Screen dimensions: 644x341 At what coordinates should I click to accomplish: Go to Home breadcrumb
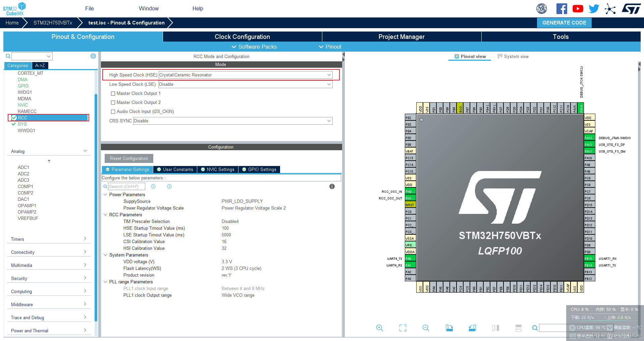click(x=12, y=23)
